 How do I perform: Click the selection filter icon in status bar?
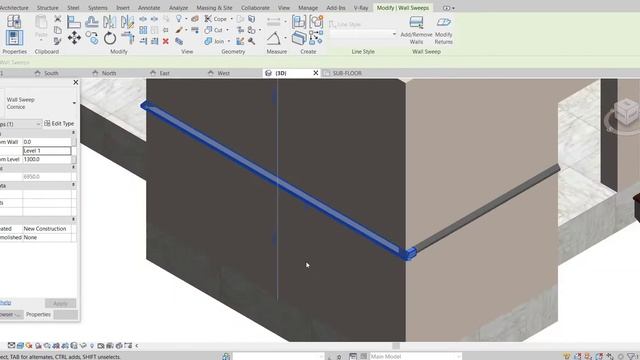point(632,356)
